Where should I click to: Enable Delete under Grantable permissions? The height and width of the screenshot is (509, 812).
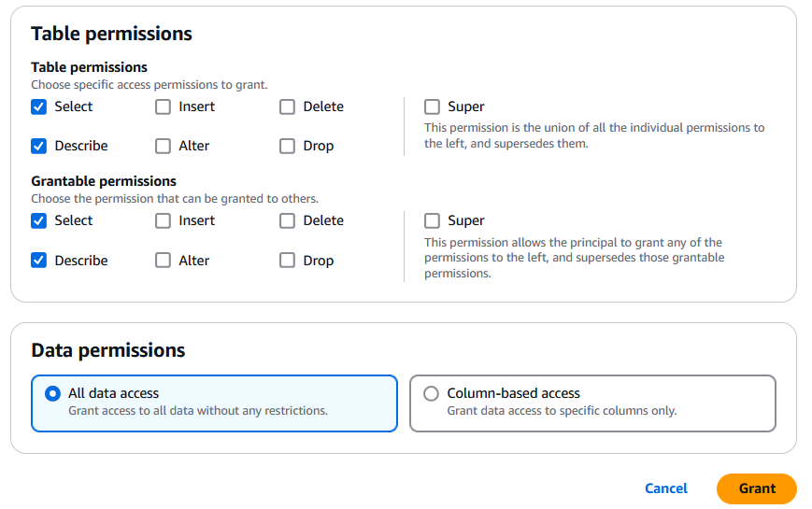click(288, 221)
